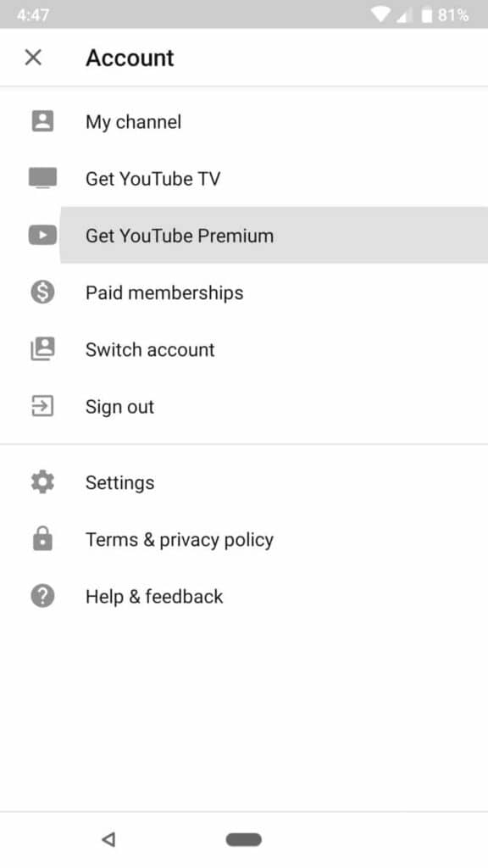
Task: Open Settings
Action: coord(244,482)
